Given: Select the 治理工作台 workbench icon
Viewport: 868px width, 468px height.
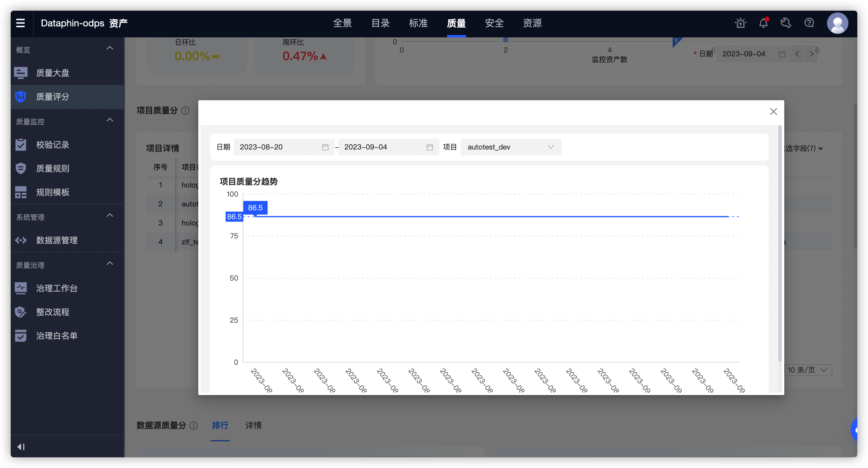Looking at the screenshot, I should click(x=20, y=288).
